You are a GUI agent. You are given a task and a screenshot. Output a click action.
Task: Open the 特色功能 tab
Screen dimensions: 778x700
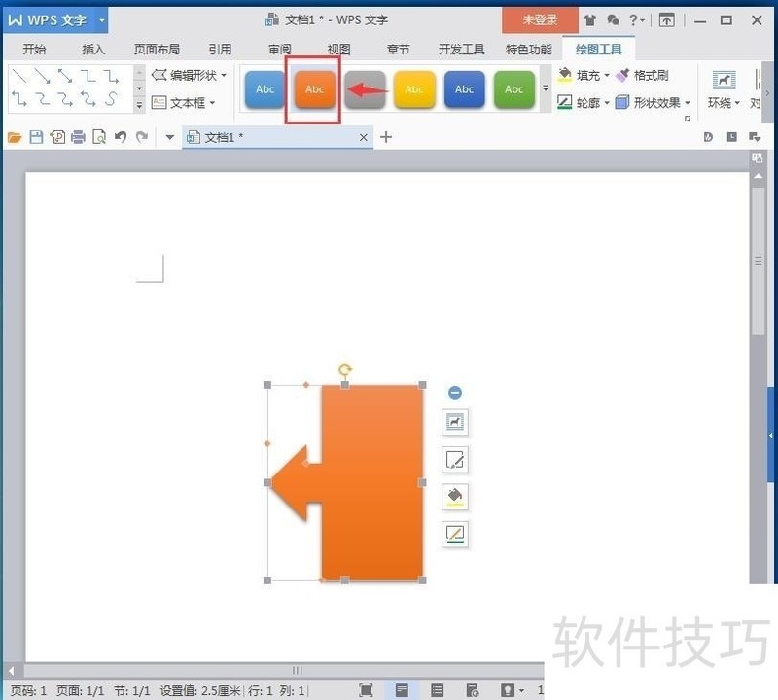(x=529, y=50)
